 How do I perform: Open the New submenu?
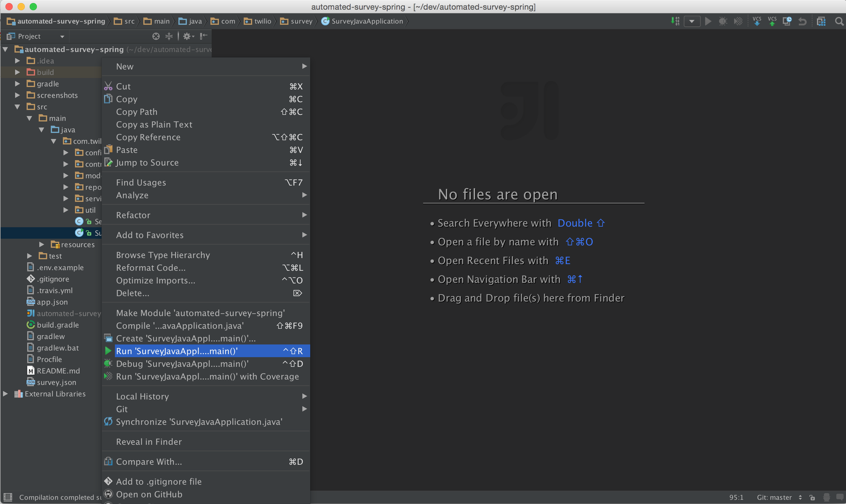pyautogui.click(x=206, y=66)
